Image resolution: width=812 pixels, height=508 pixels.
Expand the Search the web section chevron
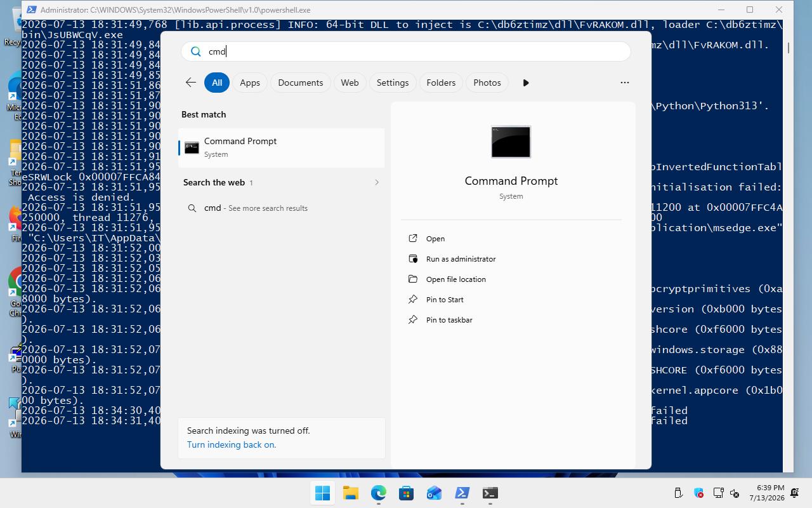[377, 182]
